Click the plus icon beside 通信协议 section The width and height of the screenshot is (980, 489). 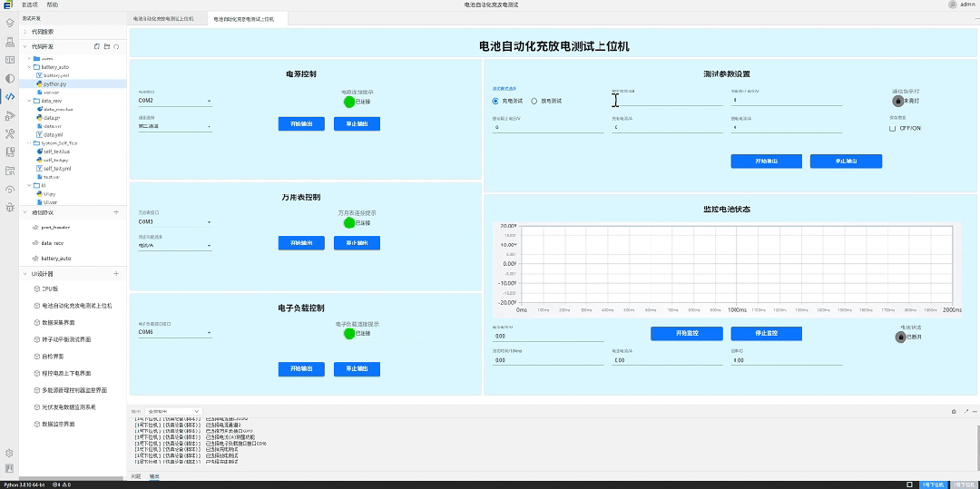point(116,212)
